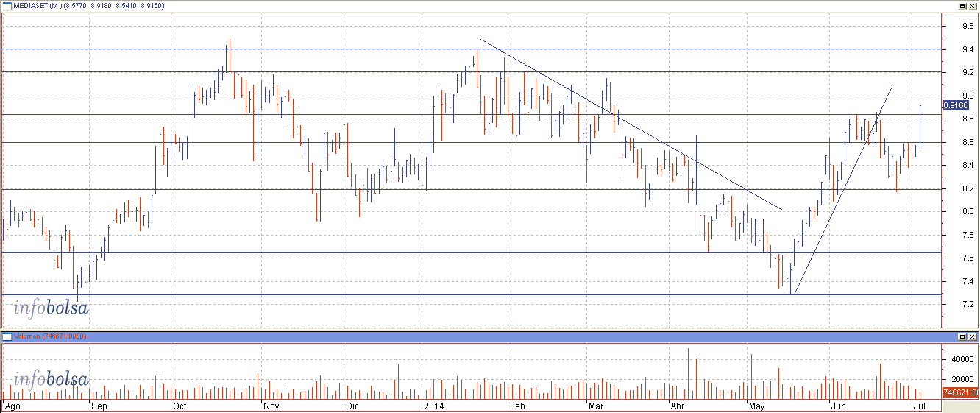Screen dimensions: 980x413
Task: Close the Volumen panel
Action: point(972,336)
